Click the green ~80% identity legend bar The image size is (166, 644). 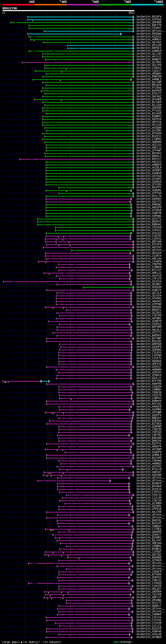click(115, 5)
